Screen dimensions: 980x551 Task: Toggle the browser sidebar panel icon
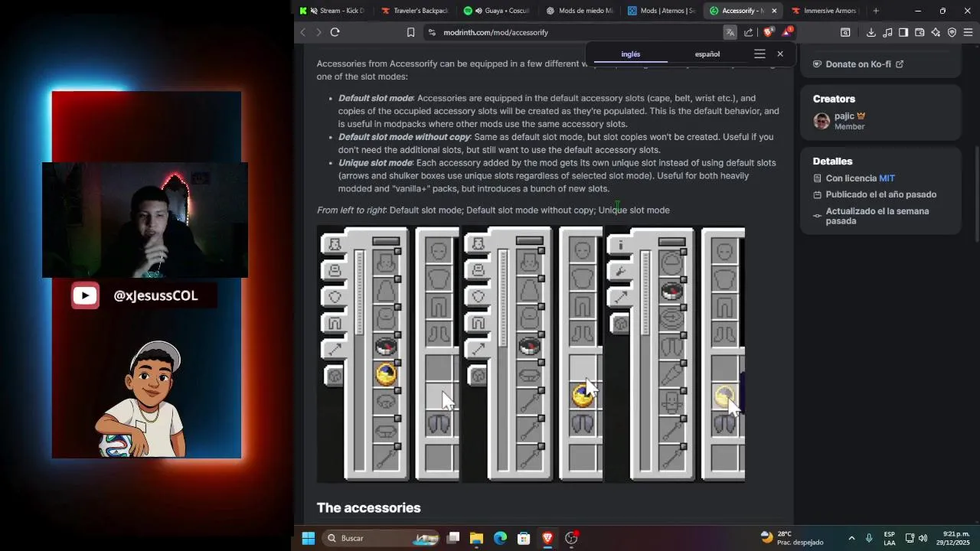pyautogui.click(x=903, y=32)
